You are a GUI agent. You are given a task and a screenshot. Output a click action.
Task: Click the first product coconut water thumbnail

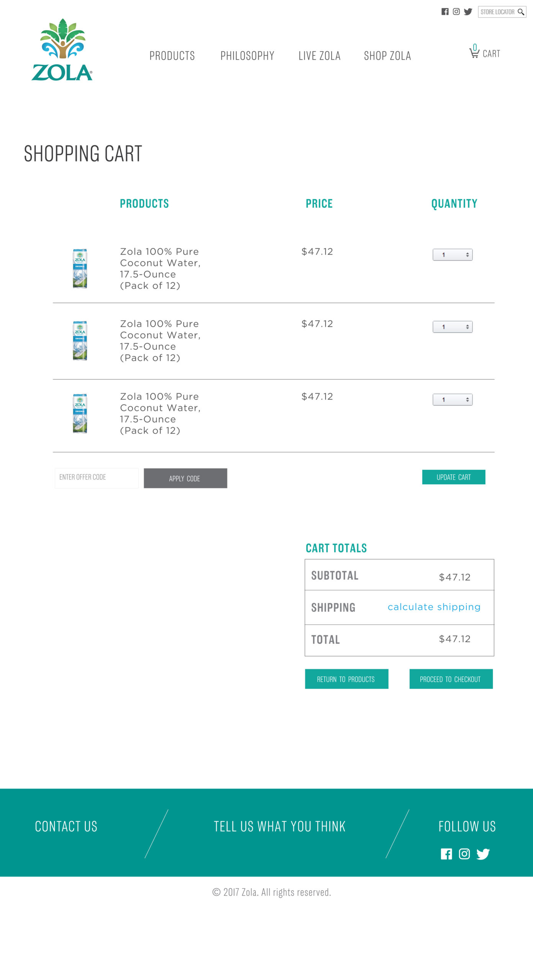click(x=80, y=268)
